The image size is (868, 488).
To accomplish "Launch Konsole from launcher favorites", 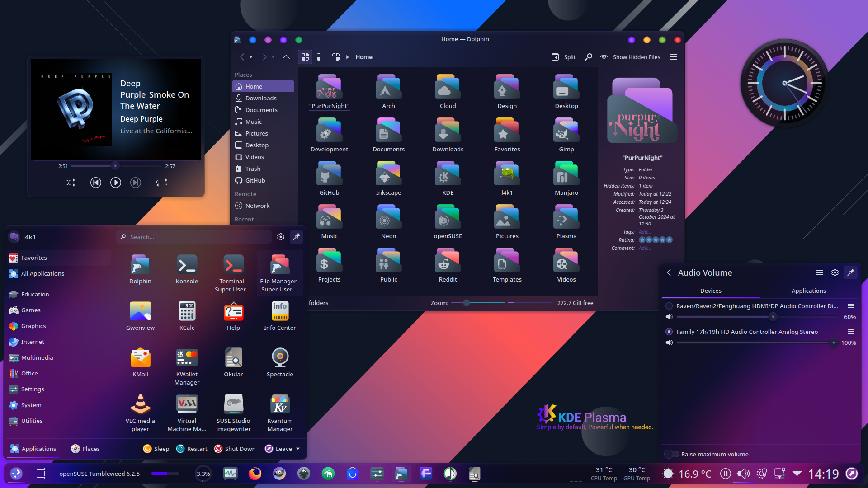I will 187,269.
